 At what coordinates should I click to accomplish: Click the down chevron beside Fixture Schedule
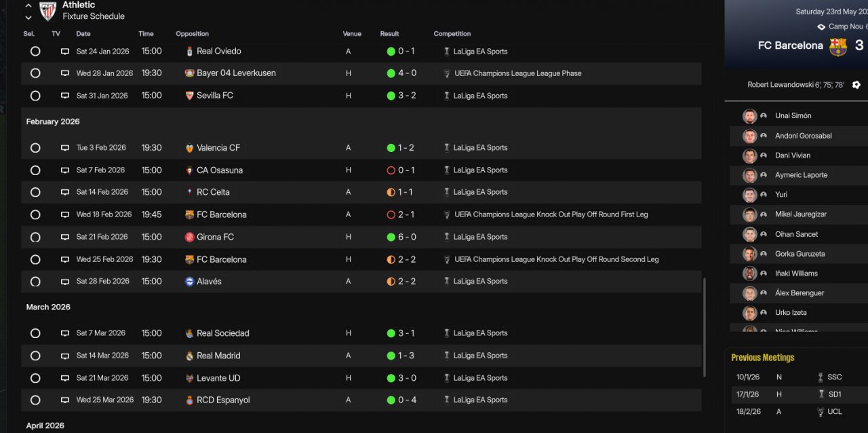[28, 17]
